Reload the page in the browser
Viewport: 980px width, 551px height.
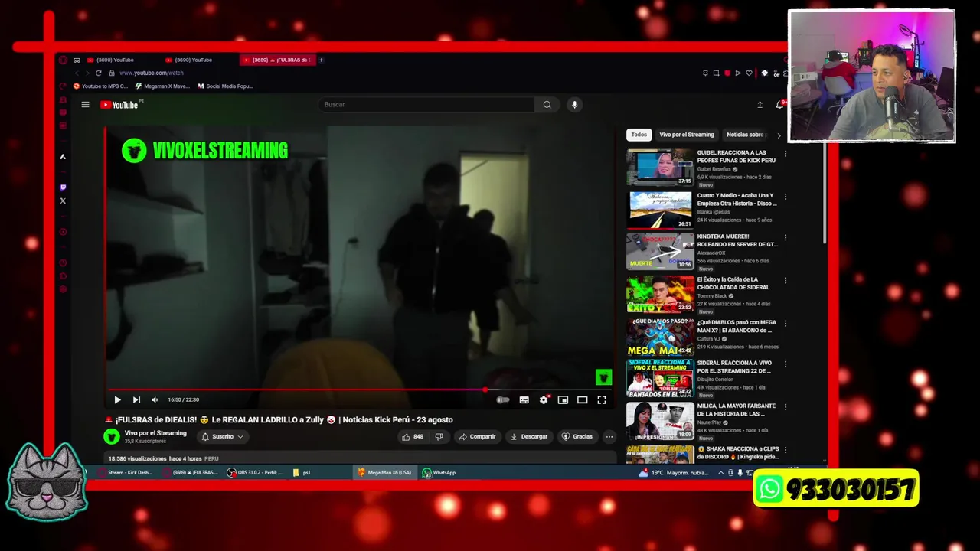[x=98, y=73]
